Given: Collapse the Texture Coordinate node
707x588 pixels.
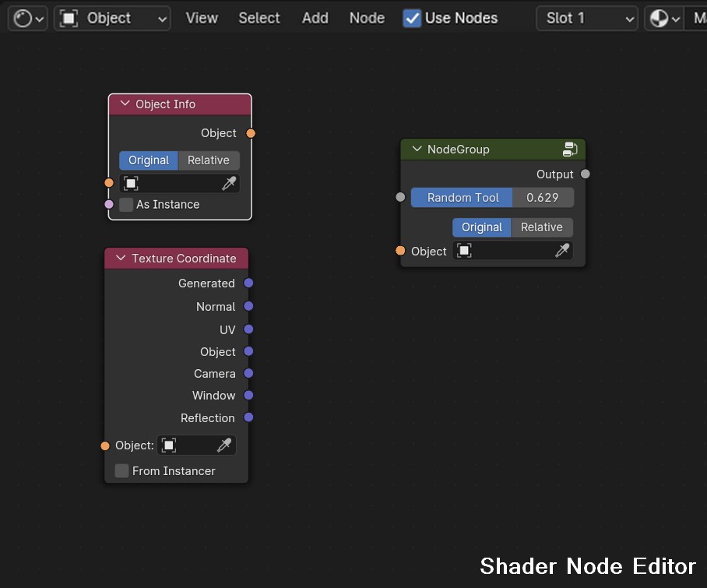Looking at the screenshot, I should click(121, 258).
